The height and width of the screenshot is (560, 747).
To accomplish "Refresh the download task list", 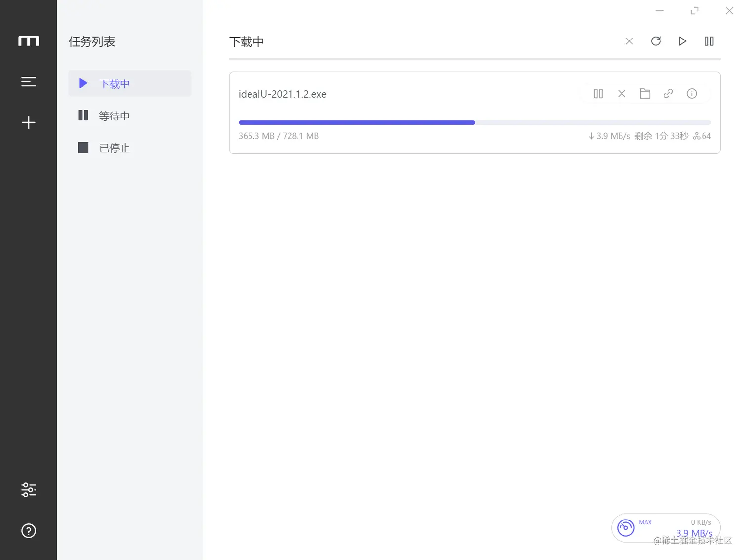I will click(656, 41).
